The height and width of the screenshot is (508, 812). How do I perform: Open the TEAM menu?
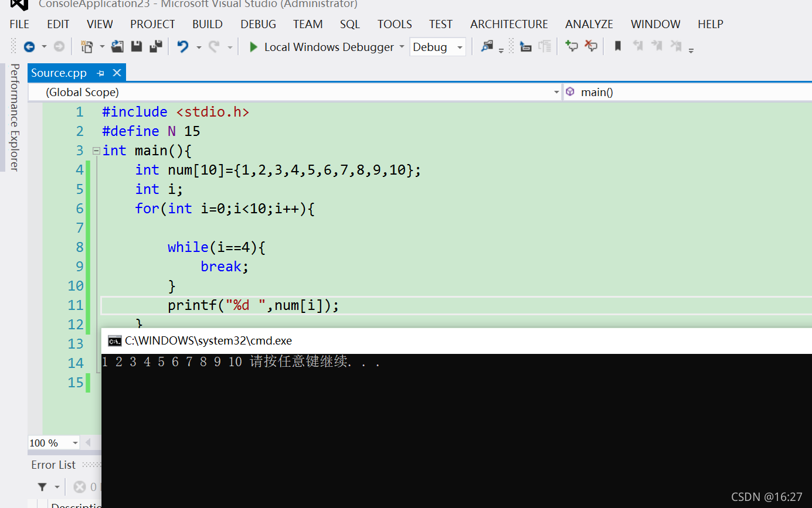click(308, 24)
